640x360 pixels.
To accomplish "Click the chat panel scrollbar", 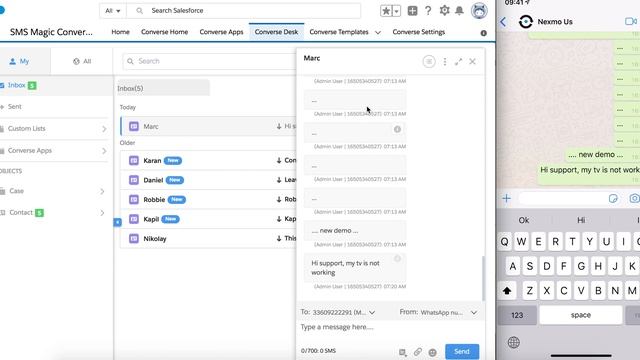I will [x=483, y=279].
